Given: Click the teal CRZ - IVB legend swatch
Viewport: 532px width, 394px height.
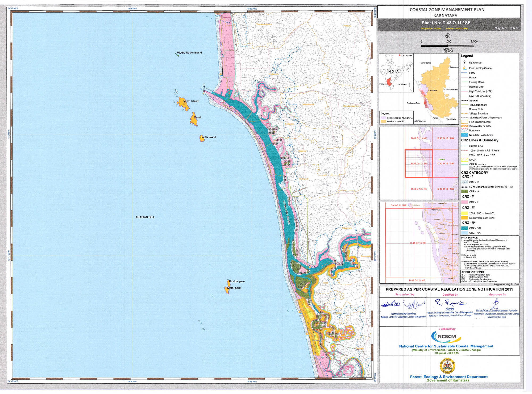Looking at the screenshot, I should tap(464, 228).
